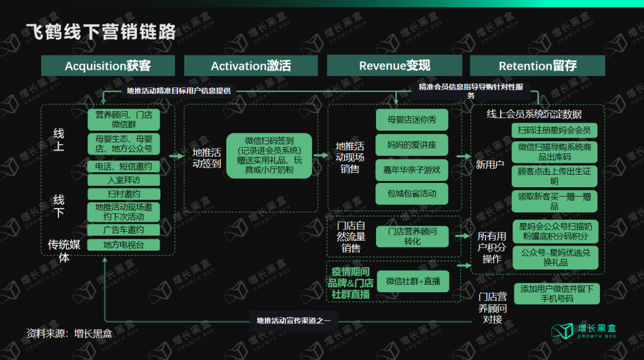
Task: Open the 微信扫码签到 description box
Action: click(x=270, y=155)
